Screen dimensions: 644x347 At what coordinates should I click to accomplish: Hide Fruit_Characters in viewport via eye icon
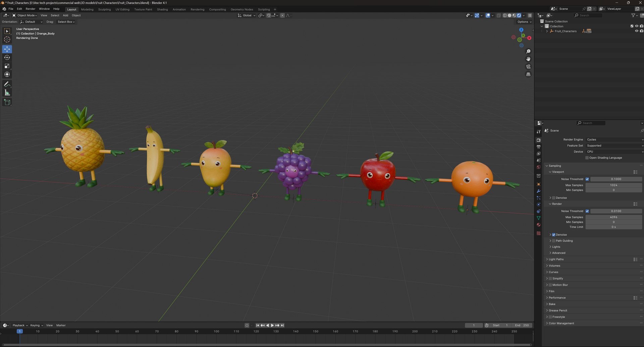[x=636, y=31]
